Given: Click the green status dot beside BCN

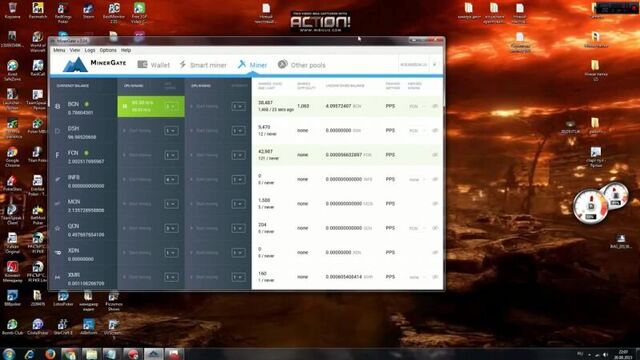Looking at the screenshot, I should coord(87,104).
